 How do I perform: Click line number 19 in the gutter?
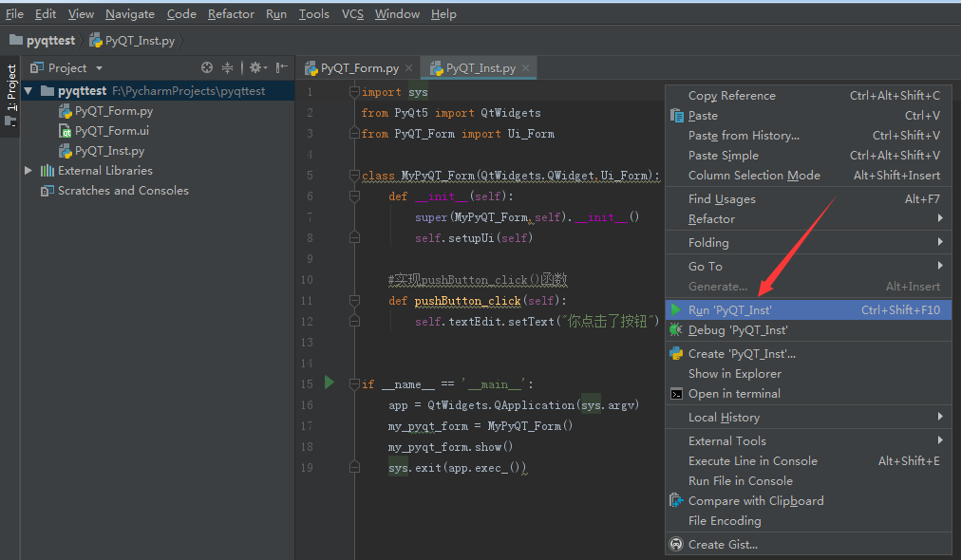click(x=307, y=468)
